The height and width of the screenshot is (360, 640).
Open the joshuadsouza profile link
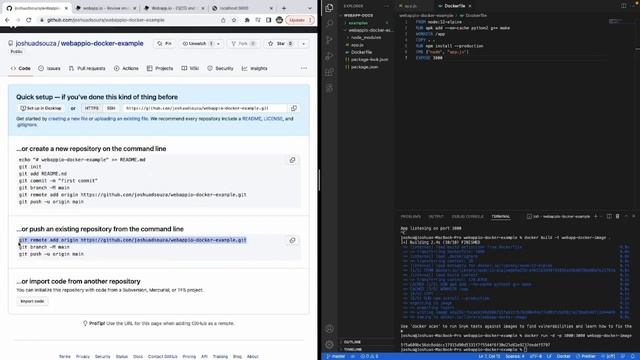(36, 43)
